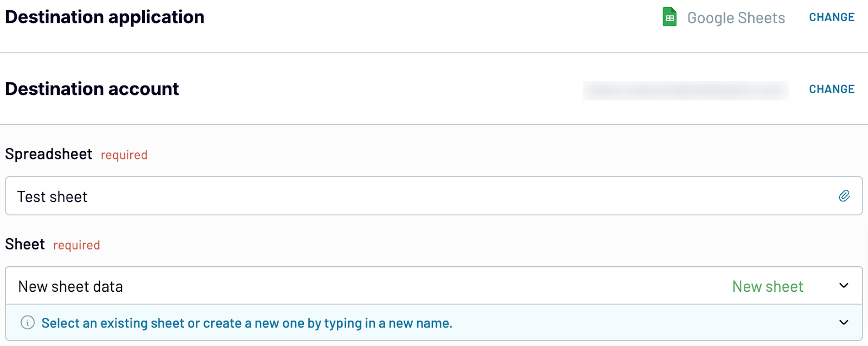The image size is (868, 346).
Task: Click the info circle icon in hint banner
Action: 28,323
